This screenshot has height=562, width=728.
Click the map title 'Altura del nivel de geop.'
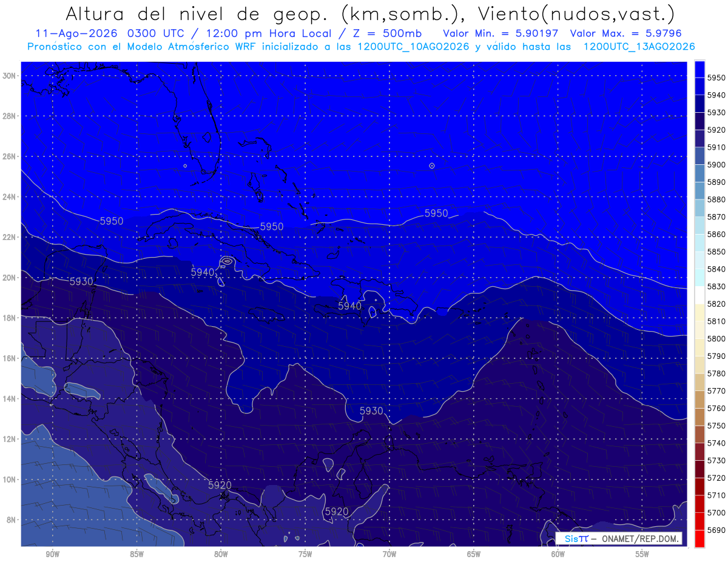(x=197, y=13)
